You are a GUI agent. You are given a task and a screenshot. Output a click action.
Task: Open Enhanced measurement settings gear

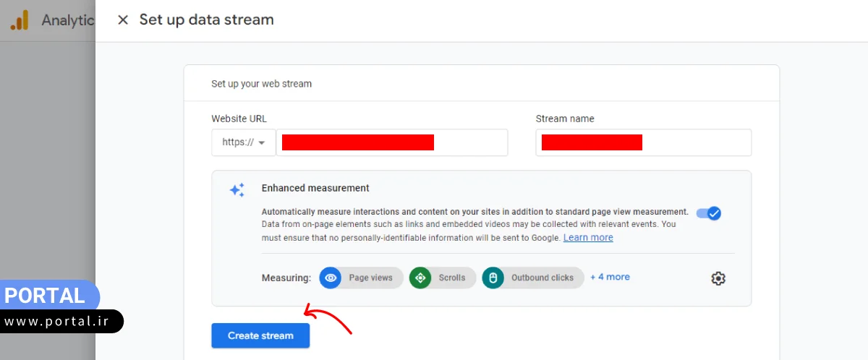pos(718,278)
